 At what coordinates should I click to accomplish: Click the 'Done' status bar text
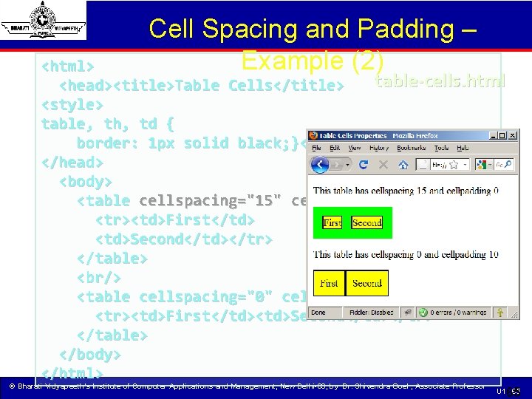coord(318,313)
